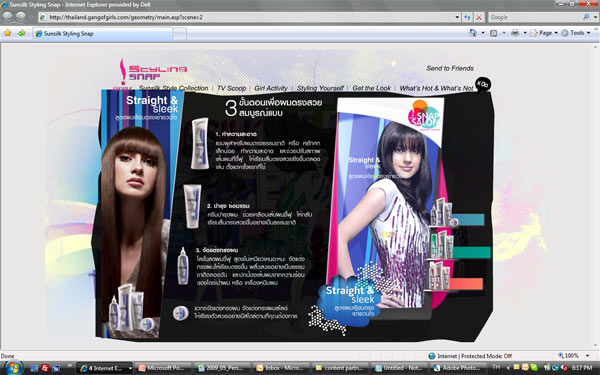This screenshot has height=375, width=600.
Task: Open the Styling Yourself menu
Action: click(320, 88)
